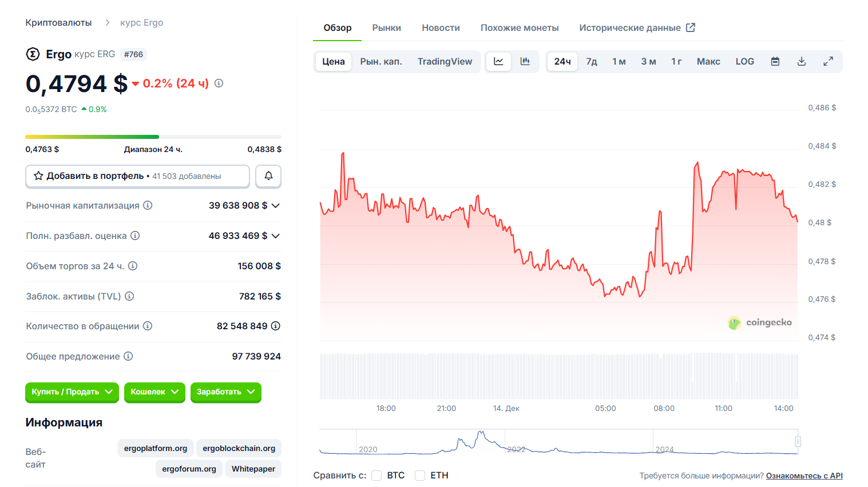Screen dimensions: 868x487
Task: Switch to candlestick chart icon
Action: coord(525,62)
